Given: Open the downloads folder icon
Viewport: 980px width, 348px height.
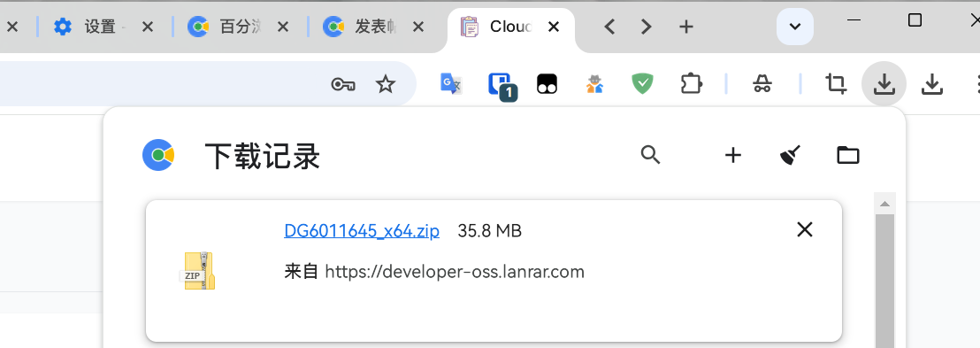Looking at the screenshot, I should [848, 155].
